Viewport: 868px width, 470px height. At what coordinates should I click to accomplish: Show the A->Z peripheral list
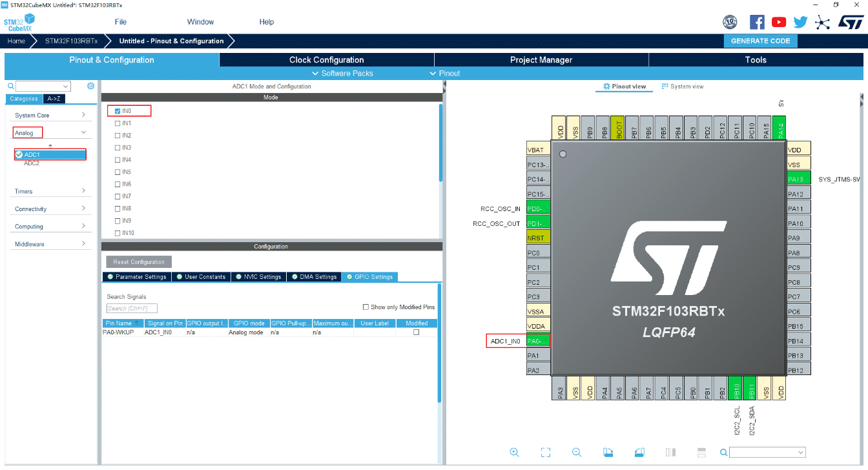coord(54,99)
